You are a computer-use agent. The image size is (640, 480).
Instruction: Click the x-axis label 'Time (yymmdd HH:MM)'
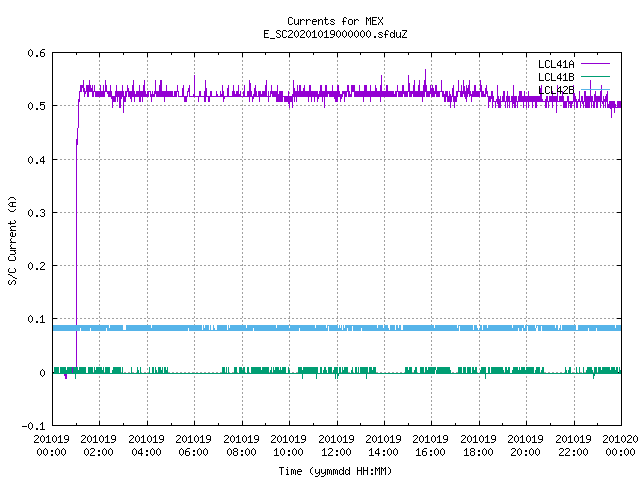(335, 471)
